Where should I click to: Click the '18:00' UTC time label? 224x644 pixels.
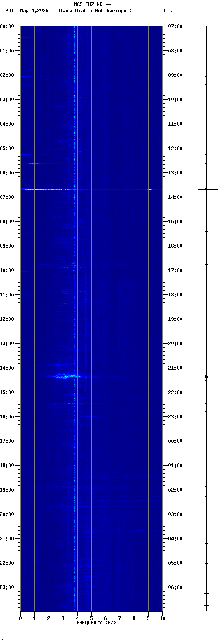pyautogui.click(x=175, y=295)
